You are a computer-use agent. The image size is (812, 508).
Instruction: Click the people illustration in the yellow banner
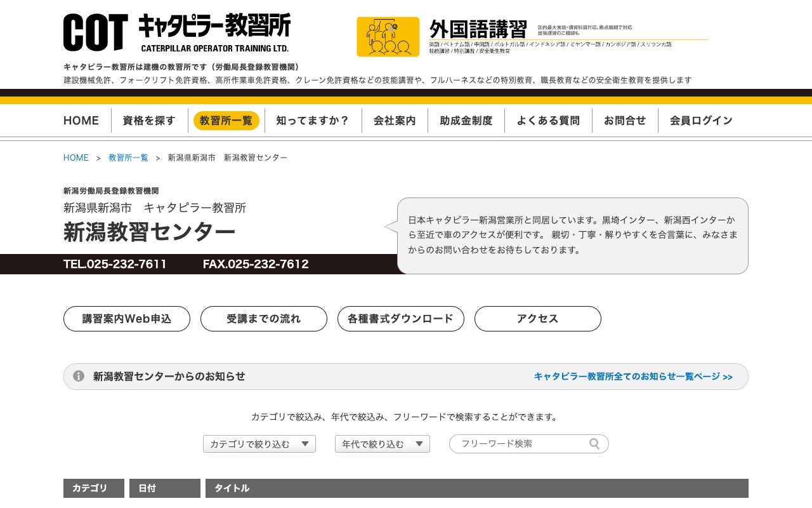point(388,37)
